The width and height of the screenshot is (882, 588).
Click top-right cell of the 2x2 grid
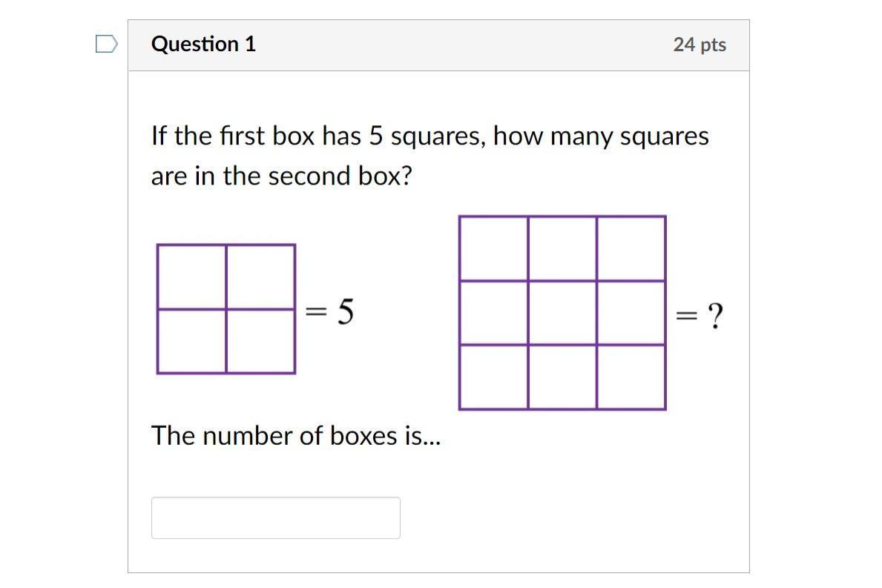click(260, 277)
